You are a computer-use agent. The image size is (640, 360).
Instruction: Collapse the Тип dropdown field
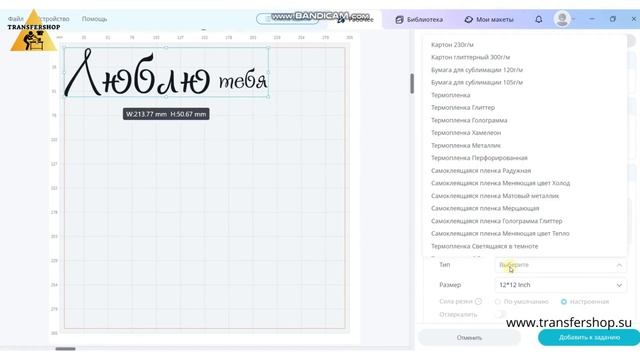pos(560,265)
